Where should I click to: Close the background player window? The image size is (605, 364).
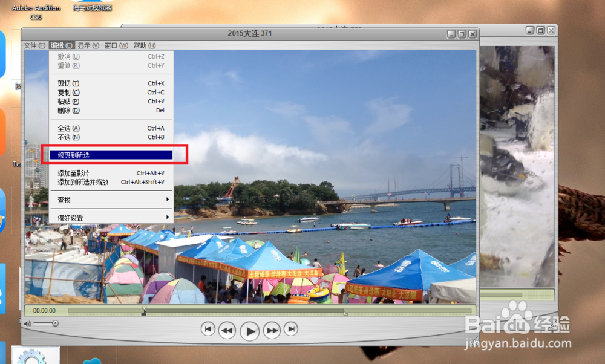click(x=551, y=30)
